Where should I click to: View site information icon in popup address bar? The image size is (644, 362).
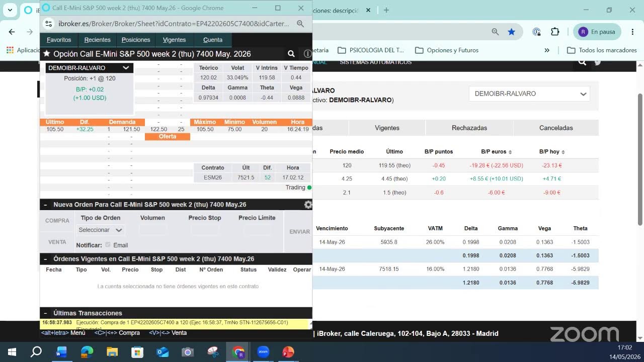(49, 24)
